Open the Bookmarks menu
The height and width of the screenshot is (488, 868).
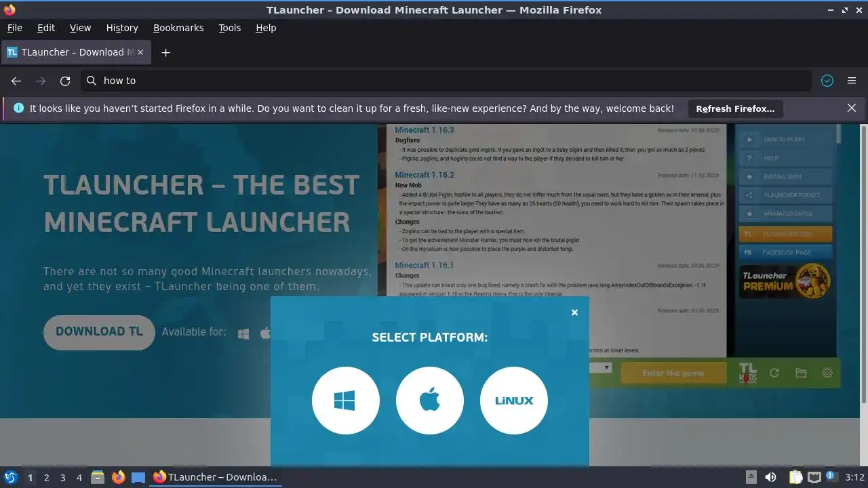pyautogui.click(x=178, y=28)
